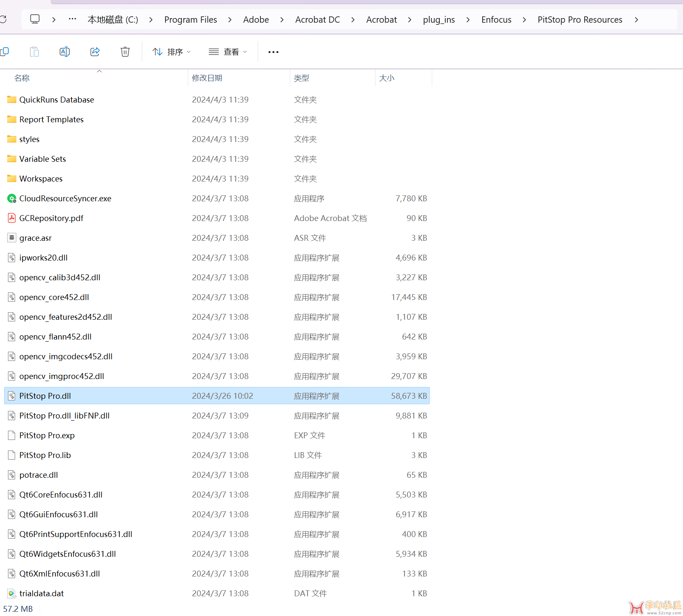The height and width of the screenshot is (616, 683).
Task: Navigate to Adobe in breadcrumb
Action: (x=256, y=20)
